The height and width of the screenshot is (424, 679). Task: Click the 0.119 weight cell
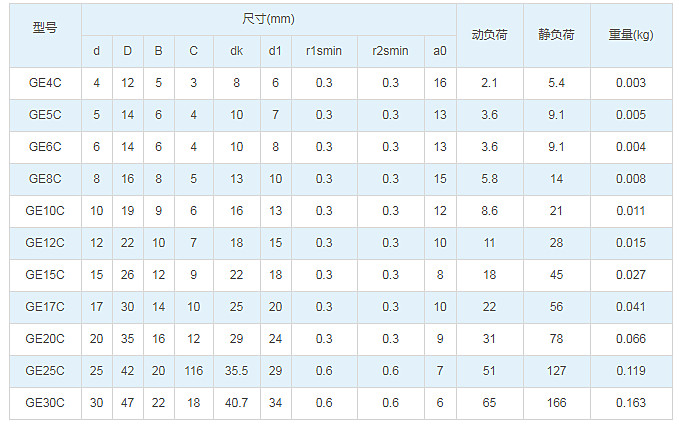(631, 371)
